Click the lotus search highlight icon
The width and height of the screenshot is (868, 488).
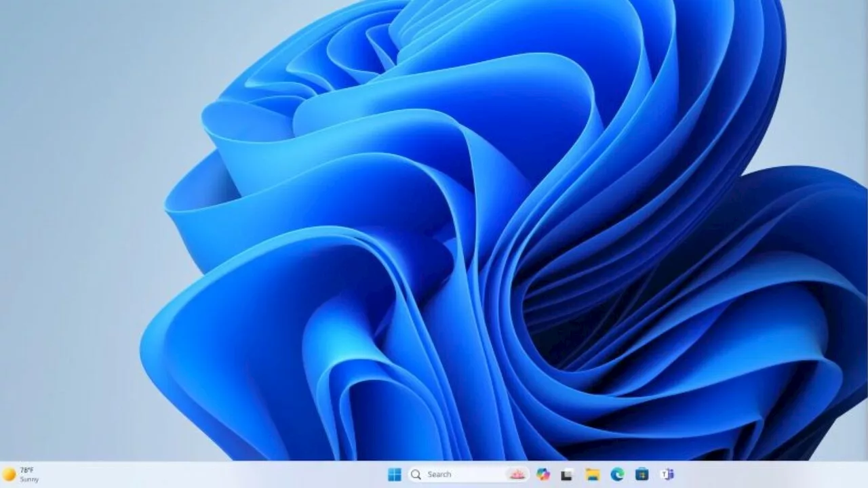[x=517, y=474]
